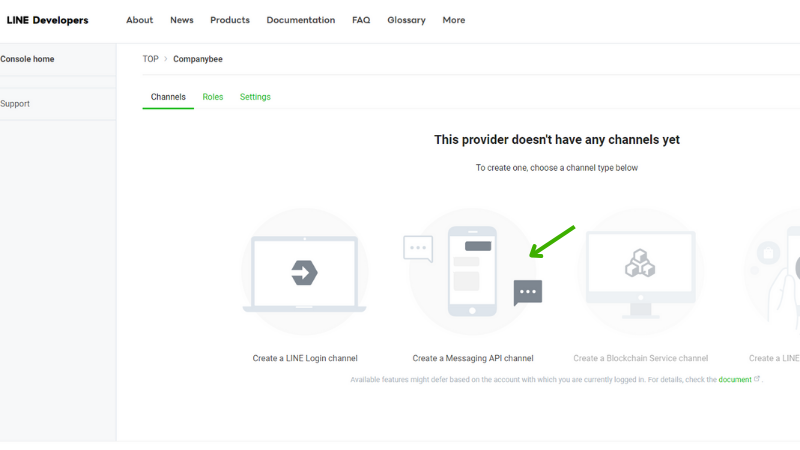
Task: Click Create a Blockchain Service channel
Action: [640, 358]
